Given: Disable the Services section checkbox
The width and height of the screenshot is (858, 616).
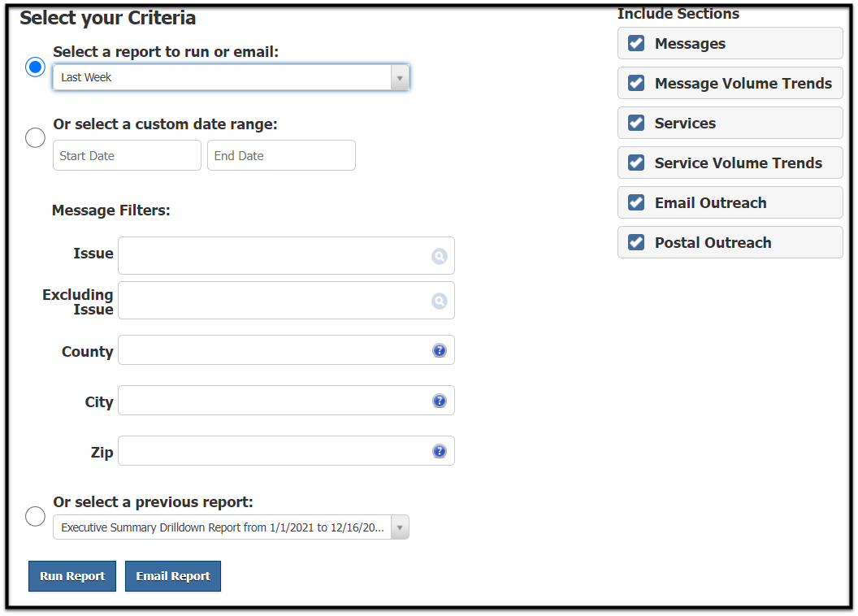Looking at the screenshot, I should (x=636, y=123).
